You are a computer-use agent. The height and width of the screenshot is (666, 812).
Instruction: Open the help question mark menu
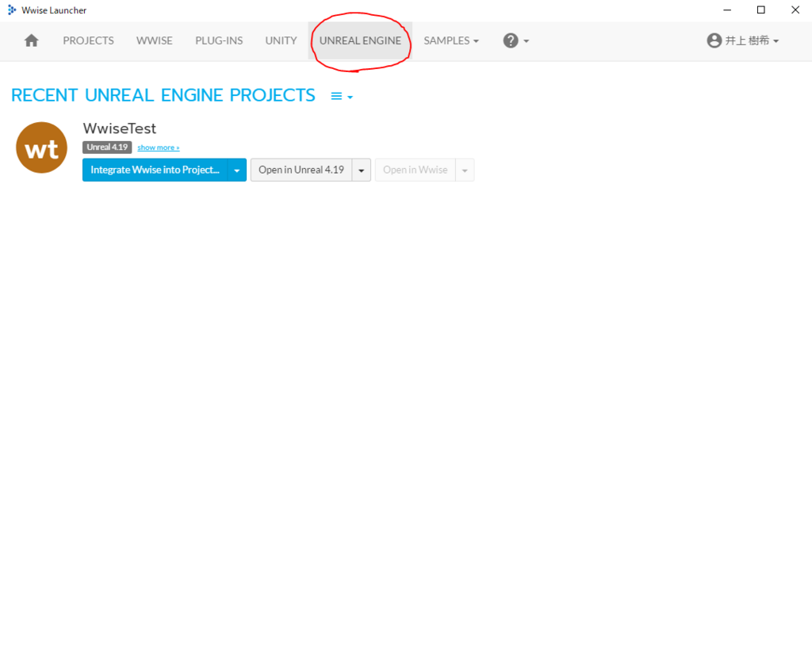pyautogui.click(x=515, y=40)
